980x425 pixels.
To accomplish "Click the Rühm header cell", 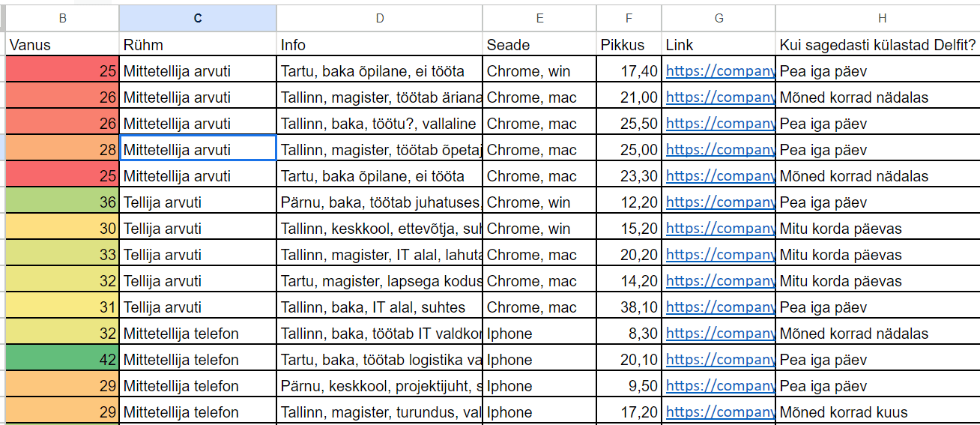I will coord(198,45).
